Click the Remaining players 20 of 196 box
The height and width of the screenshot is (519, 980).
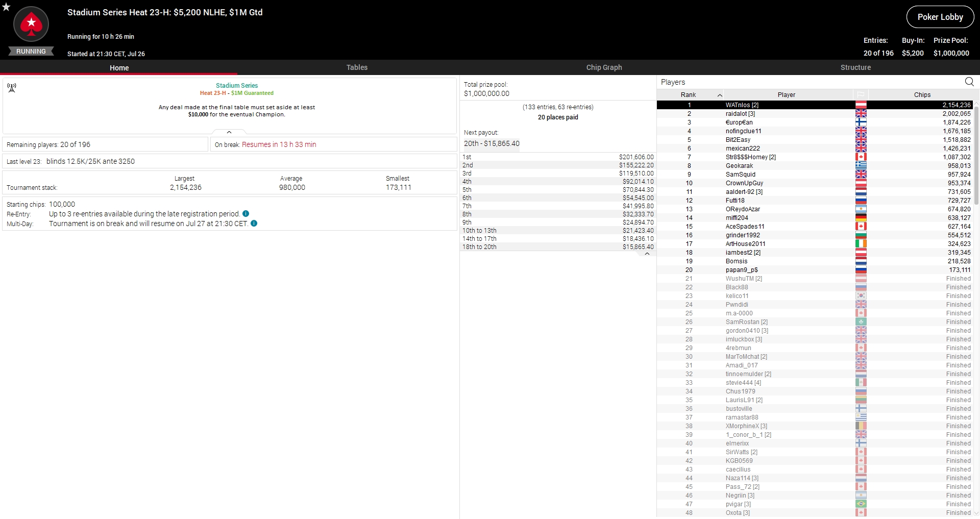(x=105, y=144)
